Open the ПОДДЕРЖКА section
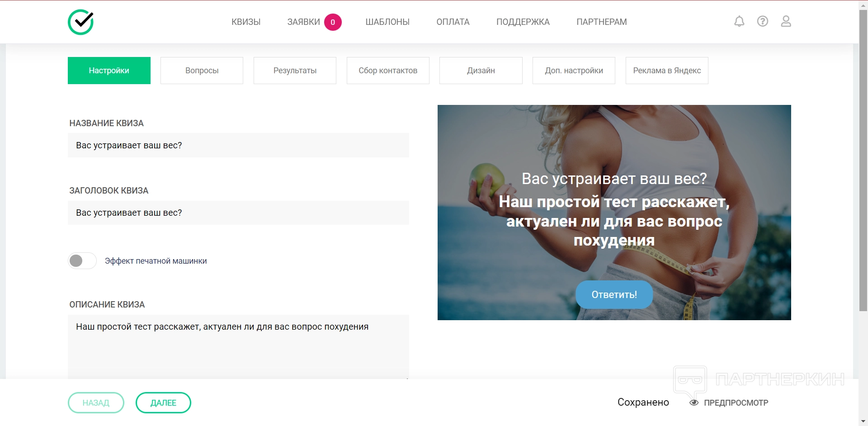Image resolution: width=868 pixels, height=426 pixels. coord(523,22)
